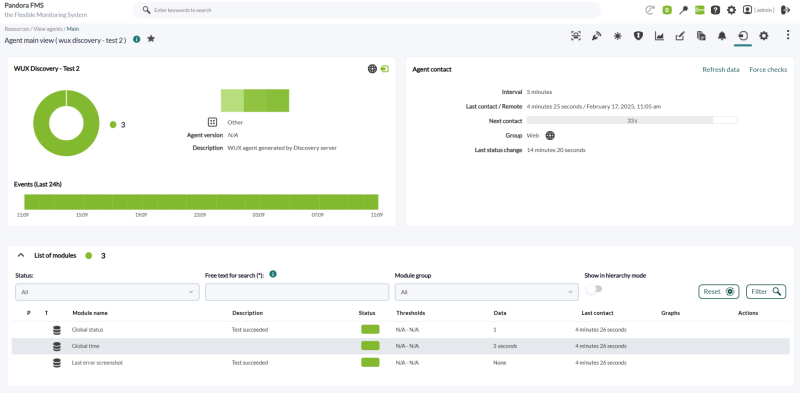
Task: Click the green donut module chart
Action: [x=66, y=123]
